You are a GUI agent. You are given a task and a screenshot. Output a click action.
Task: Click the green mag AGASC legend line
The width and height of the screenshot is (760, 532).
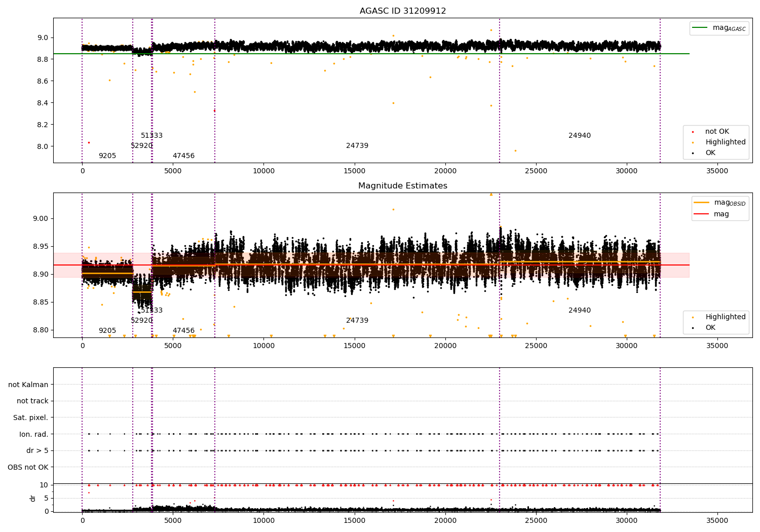[701, 27]
